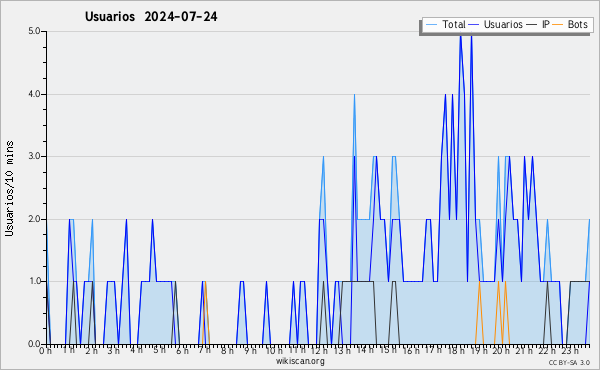Click the '15 h' x-axis label
Viewport: 600px width, 370px height.
click(x=388, y=350)
